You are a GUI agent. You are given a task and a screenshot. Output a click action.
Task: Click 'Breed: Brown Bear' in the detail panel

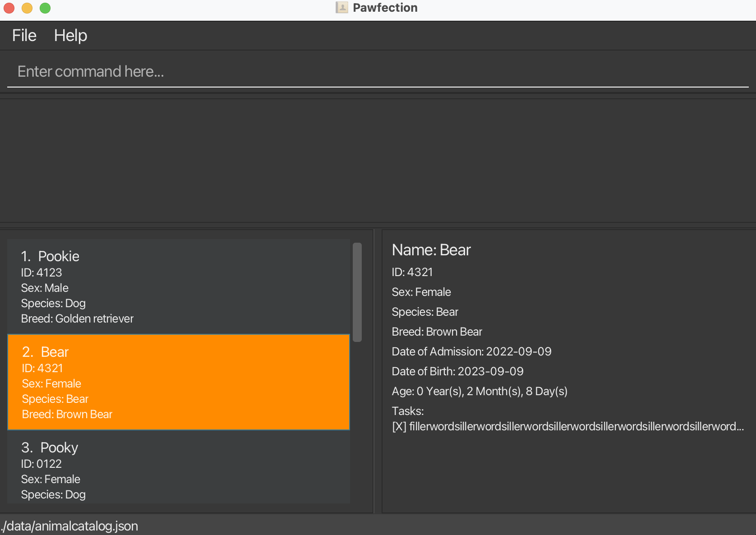pos(437,332)
